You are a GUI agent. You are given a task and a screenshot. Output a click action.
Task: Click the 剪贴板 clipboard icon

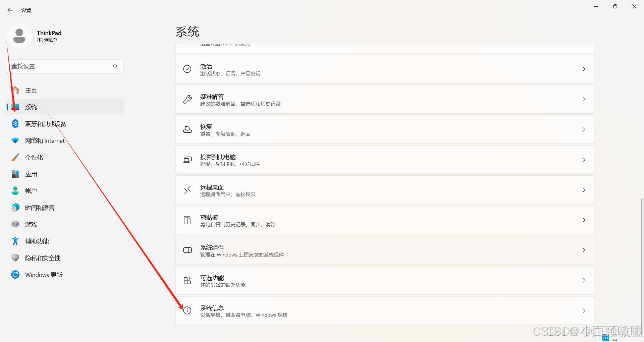[x=187, y=220]
